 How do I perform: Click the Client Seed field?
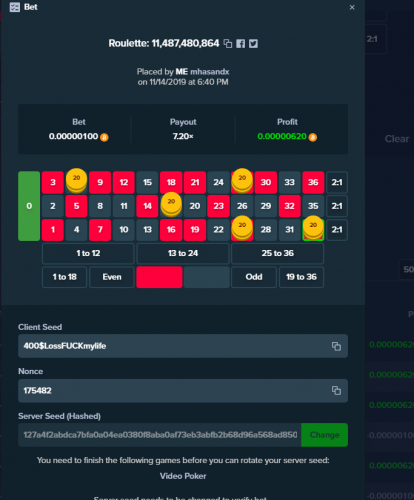pyautogui.click(x=183, y=346)
